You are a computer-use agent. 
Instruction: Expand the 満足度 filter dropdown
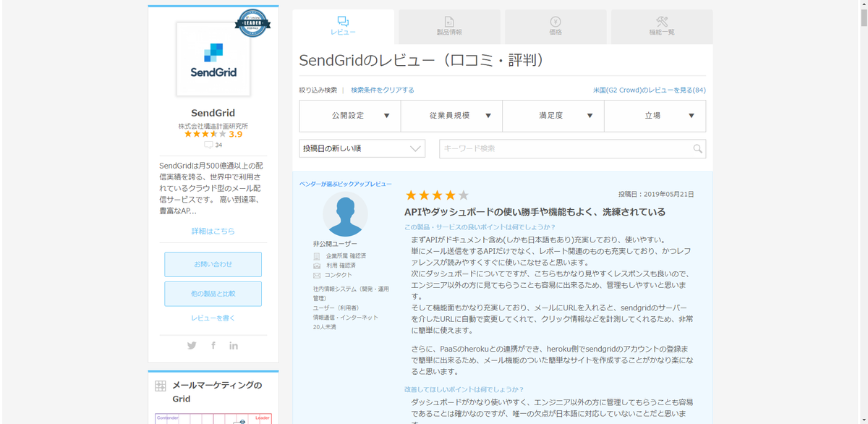coord(553,116)
